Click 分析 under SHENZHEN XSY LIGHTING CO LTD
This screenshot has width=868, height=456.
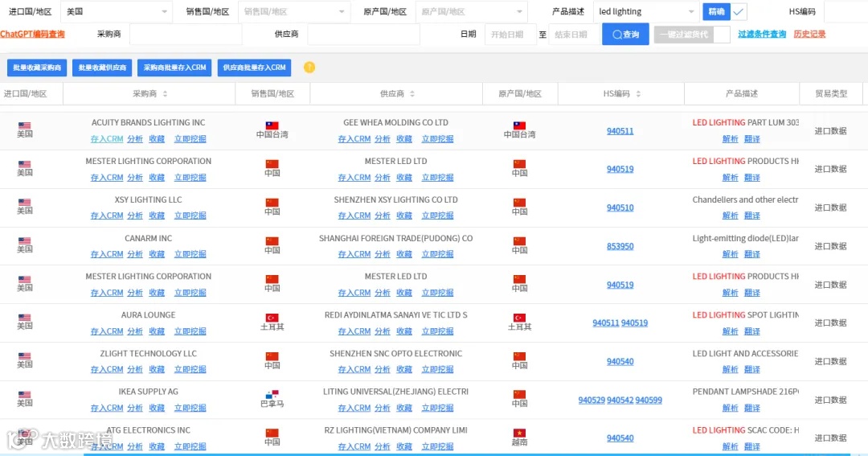(x=383, y=216)
